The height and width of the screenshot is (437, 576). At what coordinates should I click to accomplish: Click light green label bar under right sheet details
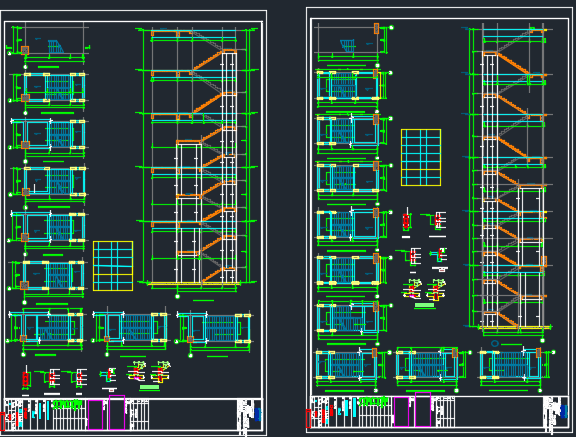pos(424,305)
